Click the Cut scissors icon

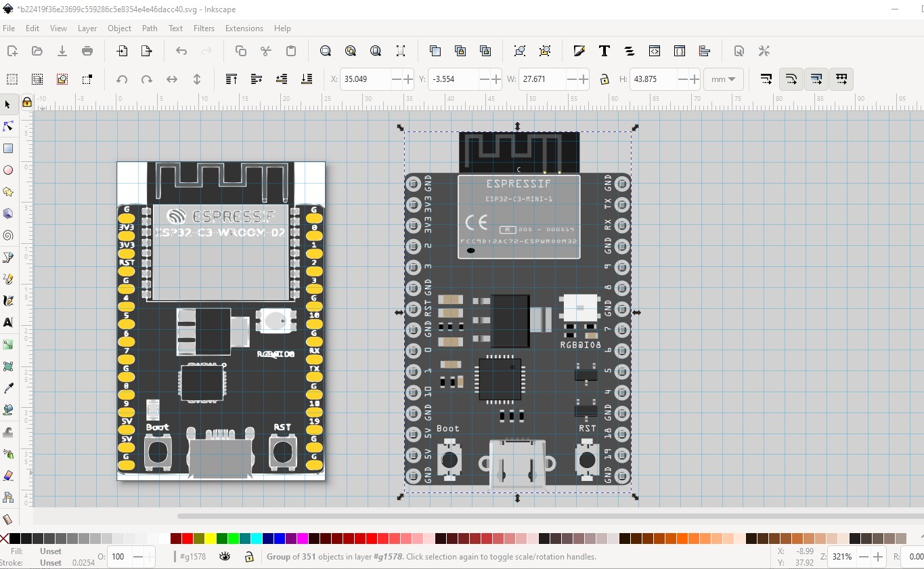[x=266, y=51]
